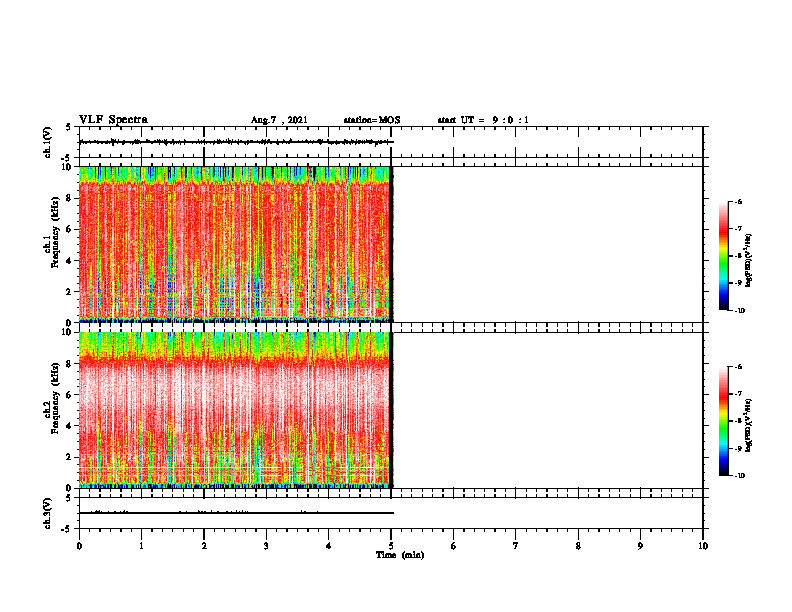Click inside the ch.1 spectrogram data area
The height and width of the screenshot is (612, 792).
[x=235, y=244]
